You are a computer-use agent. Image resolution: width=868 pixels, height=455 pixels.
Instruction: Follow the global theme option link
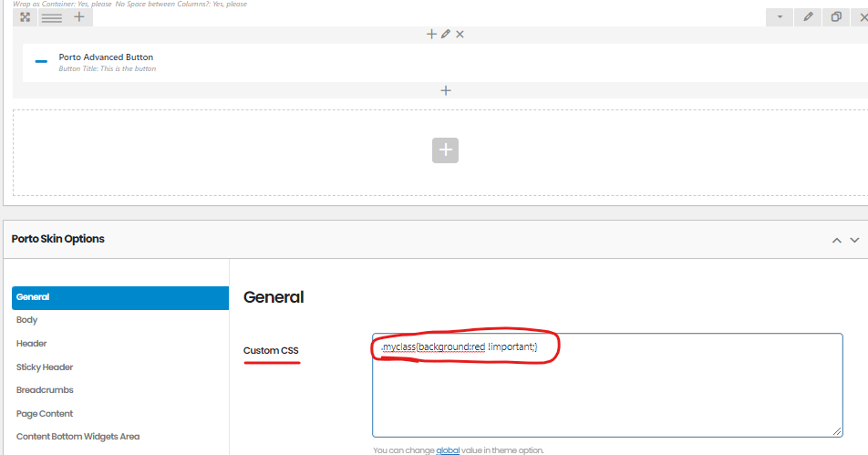(x=448, y=450)
